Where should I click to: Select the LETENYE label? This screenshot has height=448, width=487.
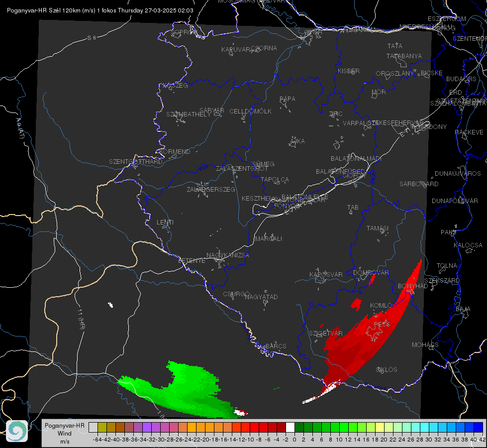click(192, 261)
